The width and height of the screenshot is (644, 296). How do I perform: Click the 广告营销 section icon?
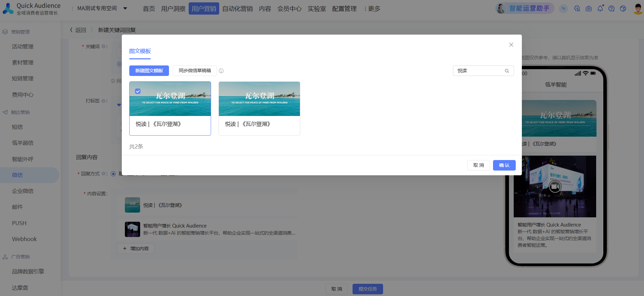pos(5,257)
